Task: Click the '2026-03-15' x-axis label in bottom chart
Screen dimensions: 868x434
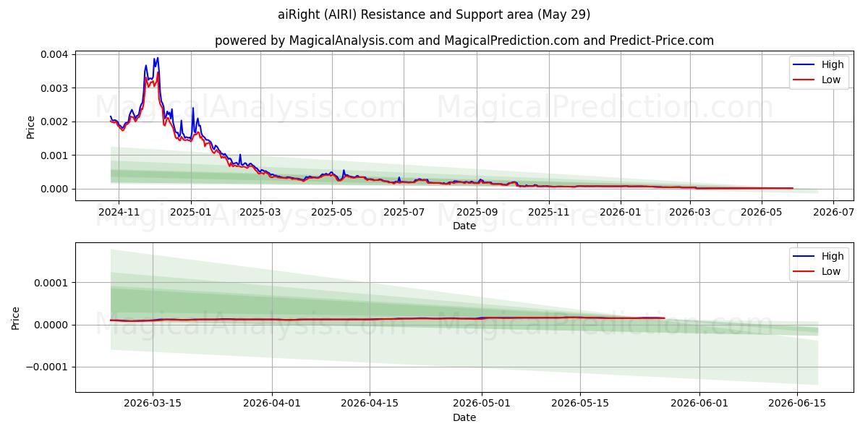Action: tap(153, 404)
